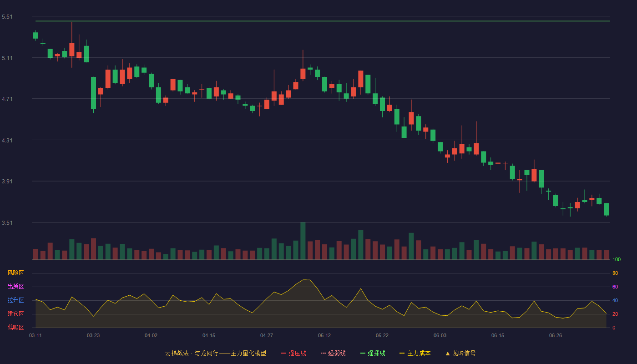Select the 出货区 zone label
This screenshot has width=637, height=364.
click(15, 287)
